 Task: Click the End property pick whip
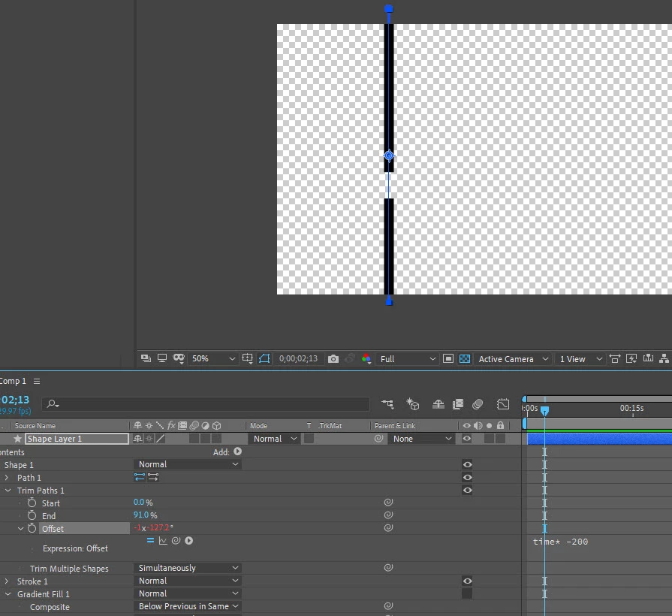click(x=388, y=515)
